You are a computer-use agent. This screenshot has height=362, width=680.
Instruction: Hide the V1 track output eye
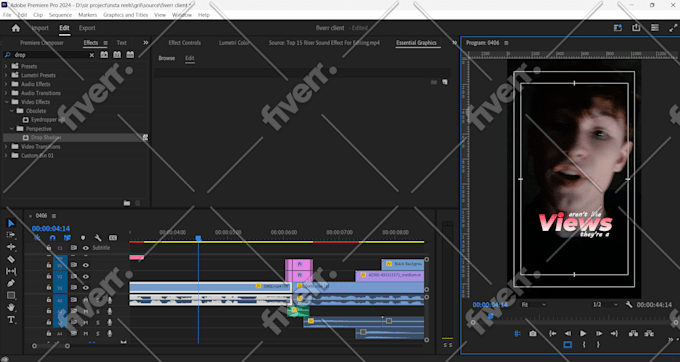click(x=85, y=287)
